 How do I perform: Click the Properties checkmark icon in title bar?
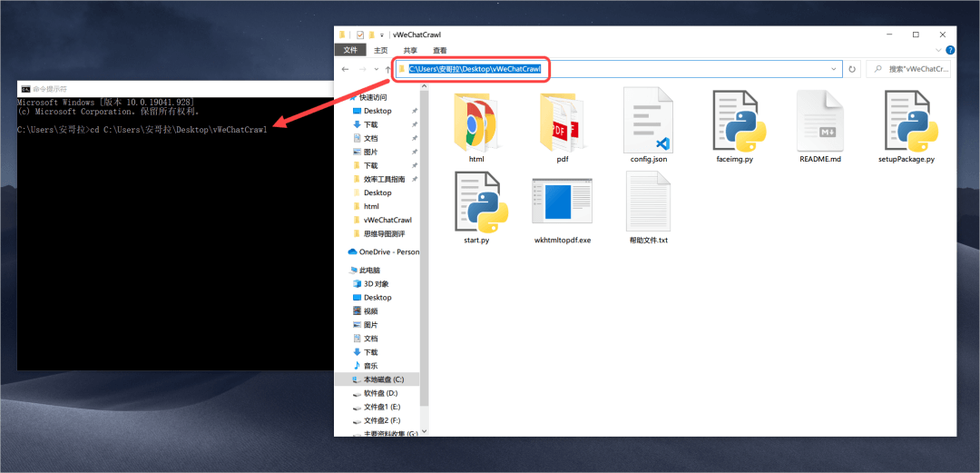click(x=360, y=34)
